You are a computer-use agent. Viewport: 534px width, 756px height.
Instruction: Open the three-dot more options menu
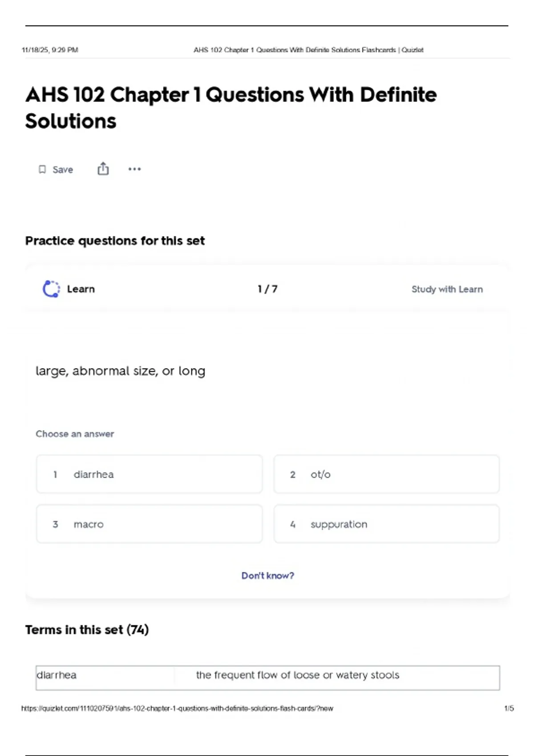(134, 169)
